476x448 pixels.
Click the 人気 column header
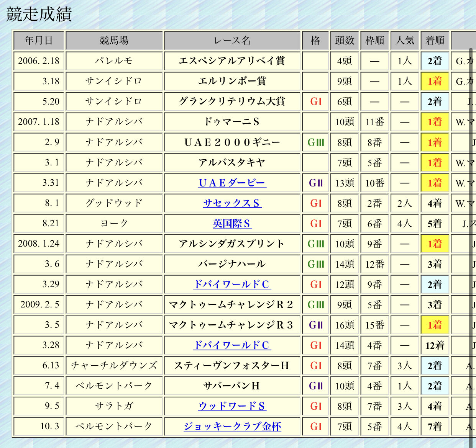405,41
